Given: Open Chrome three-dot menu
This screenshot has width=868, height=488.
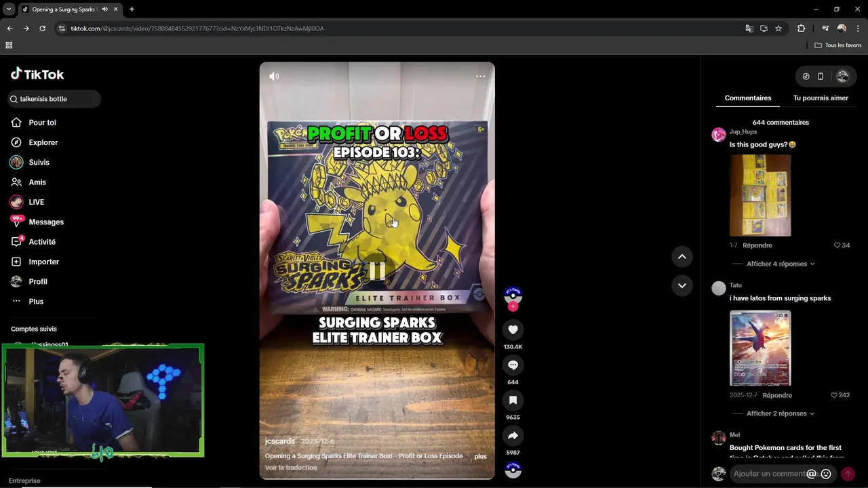Looking at the screenshot, I should coord(858,28).
